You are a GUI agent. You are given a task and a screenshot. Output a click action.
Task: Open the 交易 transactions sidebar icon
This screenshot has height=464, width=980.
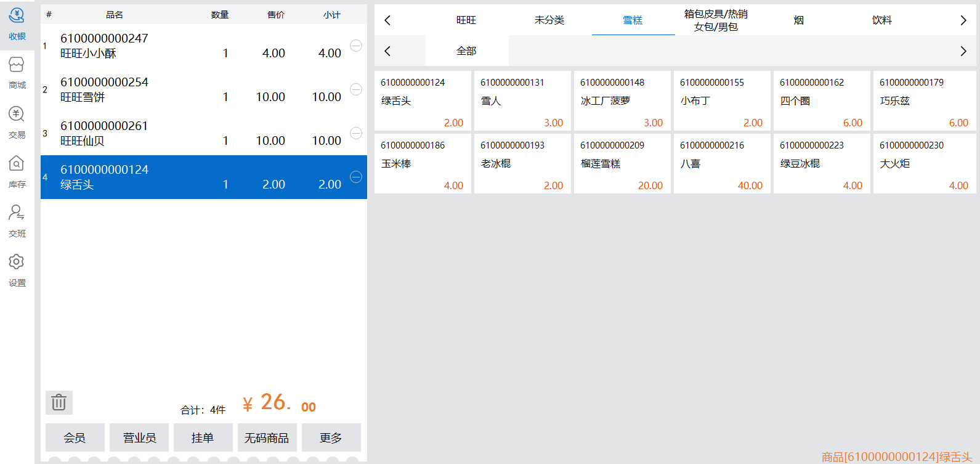[17, 122]
